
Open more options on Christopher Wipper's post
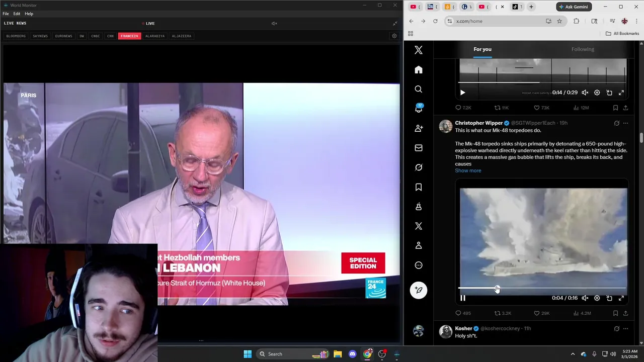[625, 123]
